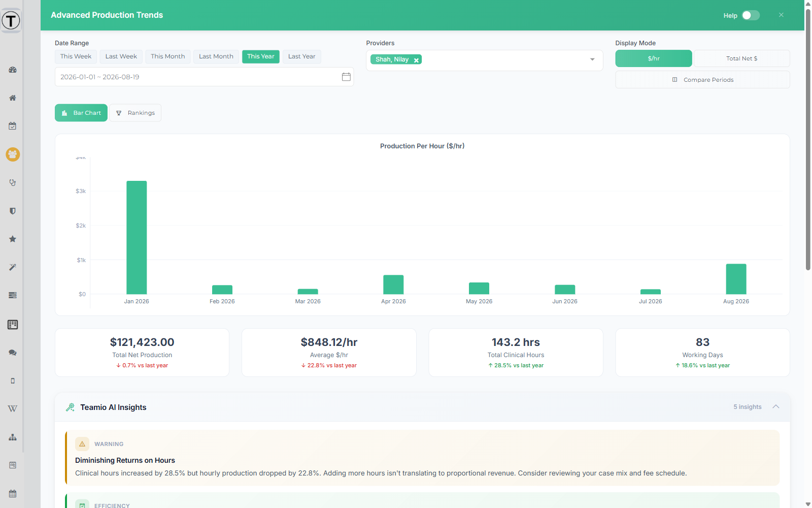Image resolution: width=812 pixels, height=508 pixels.
Task: Click the star icon in sidebar
Action: [13, 239]
